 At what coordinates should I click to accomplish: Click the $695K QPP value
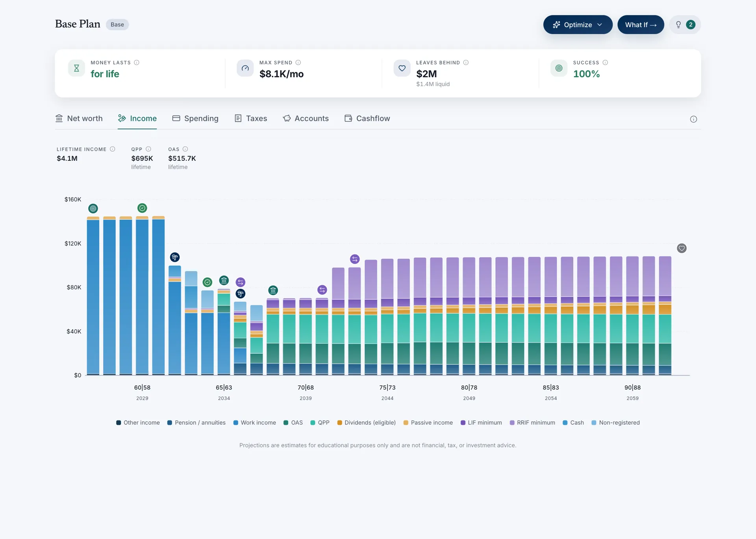(x=142, y=158)
